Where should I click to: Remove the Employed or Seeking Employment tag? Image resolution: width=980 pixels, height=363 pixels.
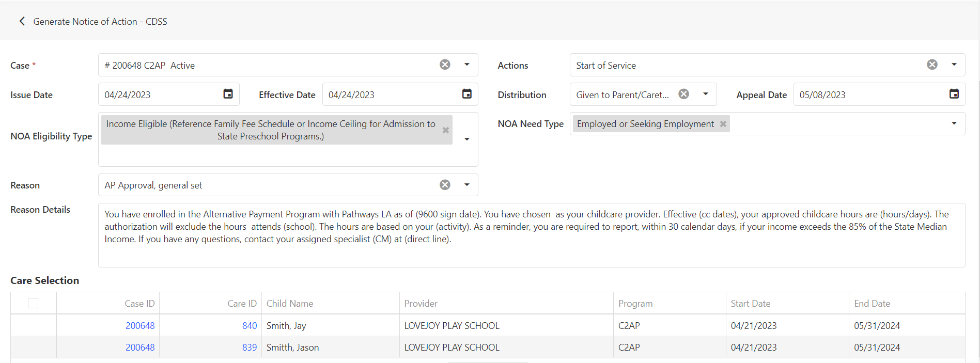click(x=723, y=124)
